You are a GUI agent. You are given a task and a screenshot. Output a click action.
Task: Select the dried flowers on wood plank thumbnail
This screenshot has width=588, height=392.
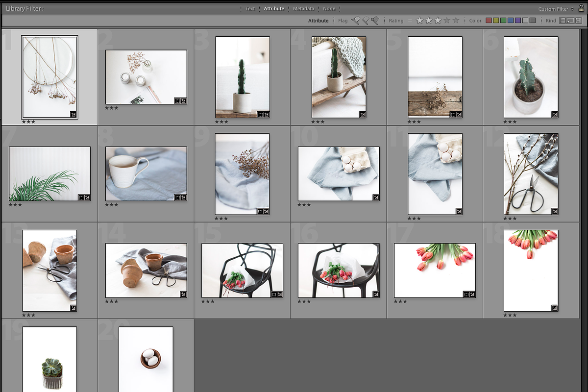435,77
